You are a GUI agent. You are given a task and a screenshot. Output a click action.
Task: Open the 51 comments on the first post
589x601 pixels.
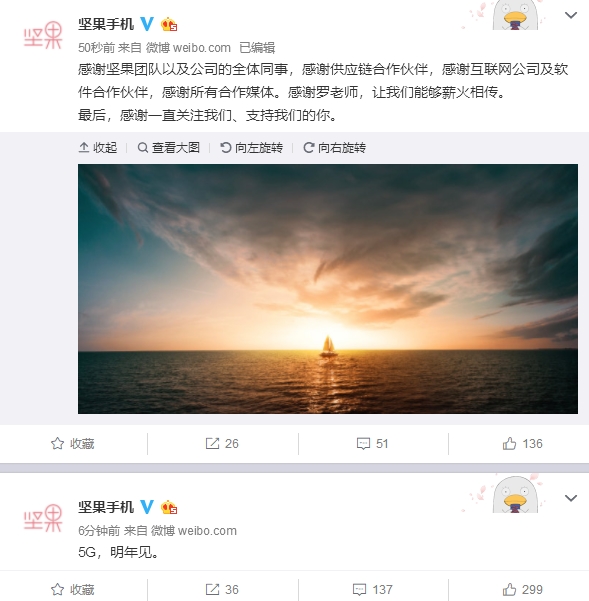tap(372, 443)
